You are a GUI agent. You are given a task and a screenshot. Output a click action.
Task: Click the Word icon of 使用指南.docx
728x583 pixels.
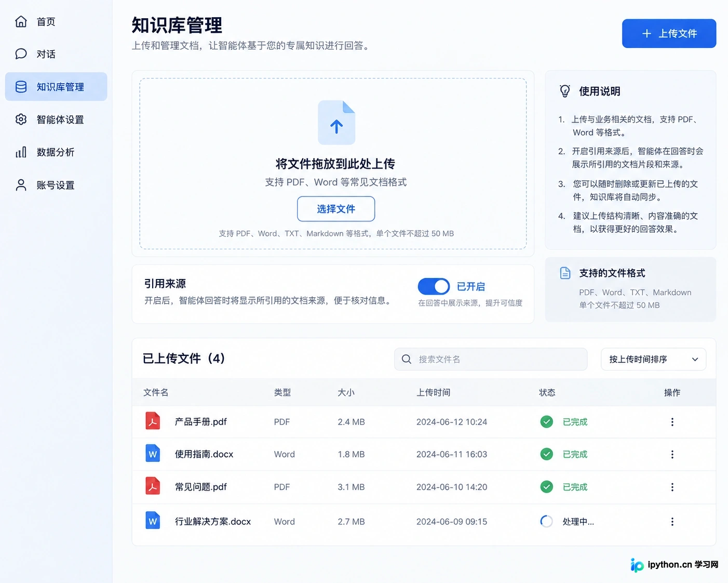[x=153, y=454]
